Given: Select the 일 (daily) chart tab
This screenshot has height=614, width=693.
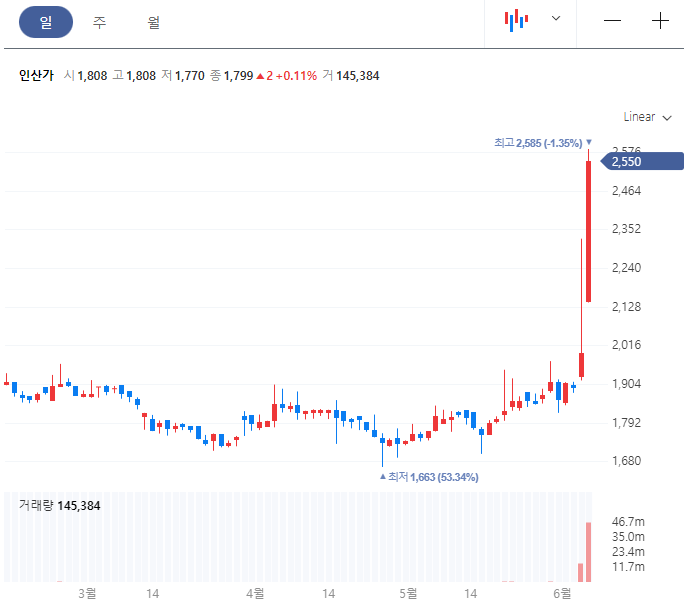Looking at the screenshot, I should [46, 22].
